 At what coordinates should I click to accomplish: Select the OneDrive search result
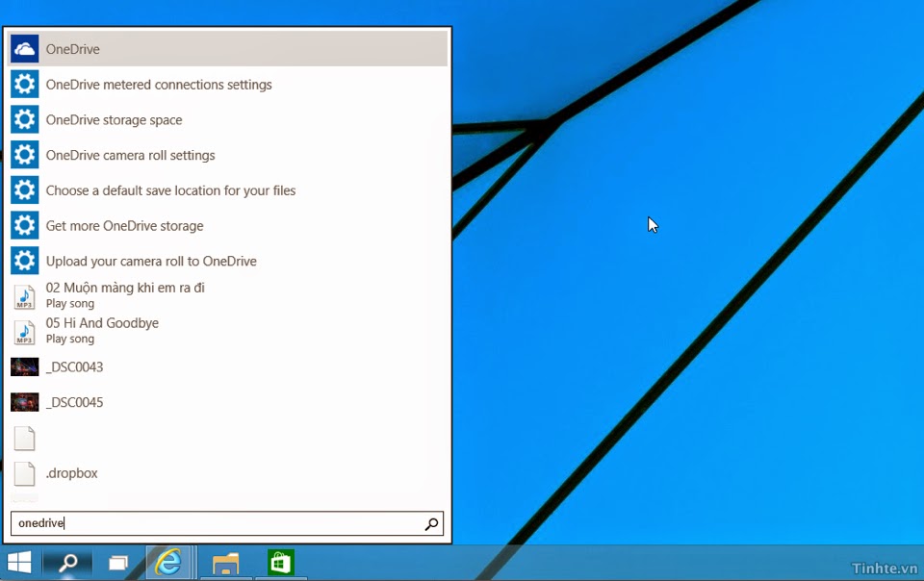click(x=227, y=49)
